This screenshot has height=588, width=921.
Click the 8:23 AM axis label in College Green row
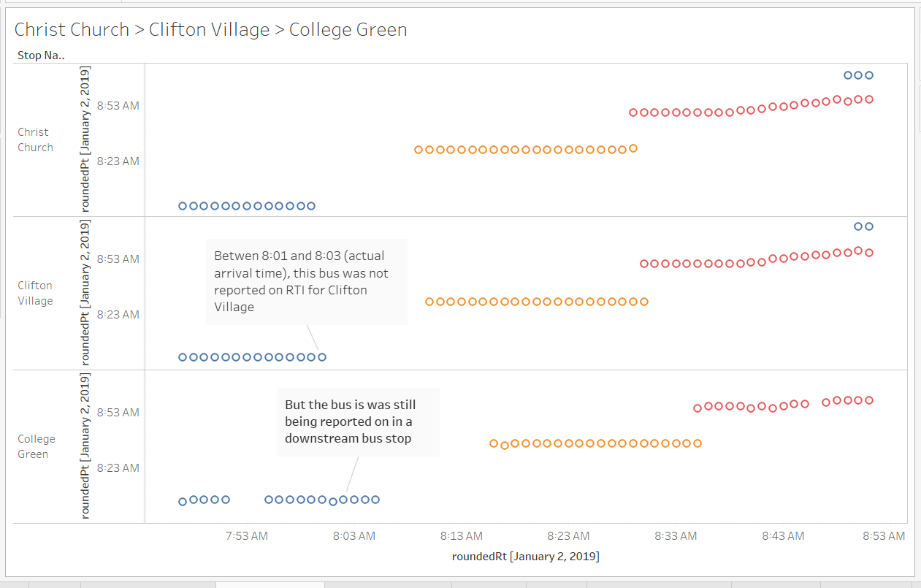(x=118, y=467)
